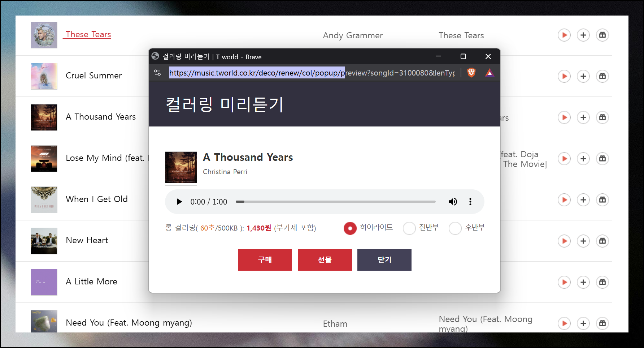Gift icon in A Thousand Years row
644x348 pixels.
point(602,117)
